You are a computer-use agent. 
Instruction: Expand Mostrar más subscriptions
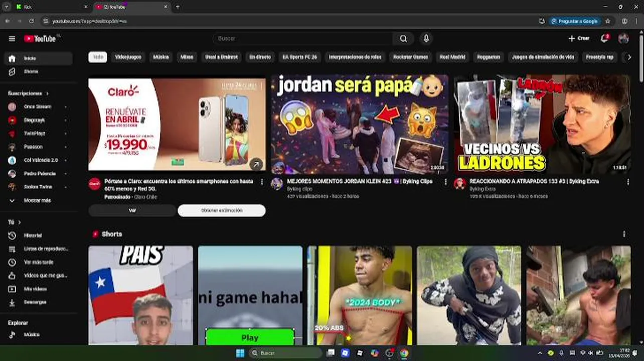pos(38,200)
